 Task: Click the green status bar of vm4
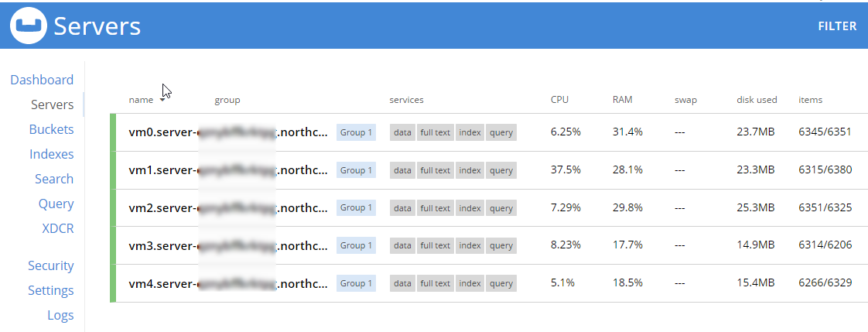pyautogui.click(x=113, y=283)
